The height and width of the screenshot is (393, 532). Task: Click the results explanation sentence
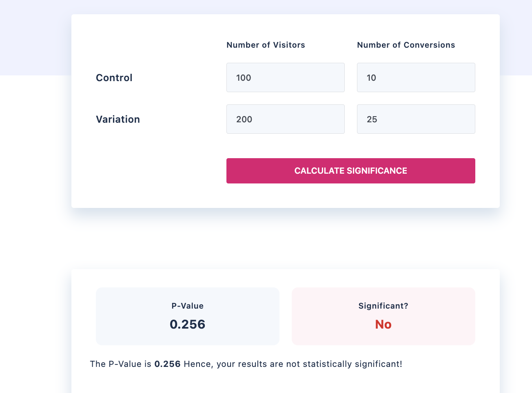pos(246,364)
